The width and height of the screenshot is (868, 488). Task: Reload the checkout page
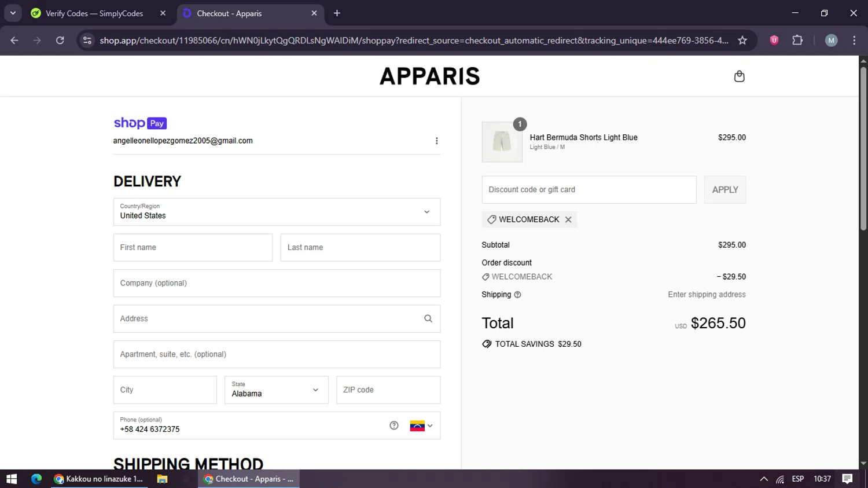coord(60,40)
